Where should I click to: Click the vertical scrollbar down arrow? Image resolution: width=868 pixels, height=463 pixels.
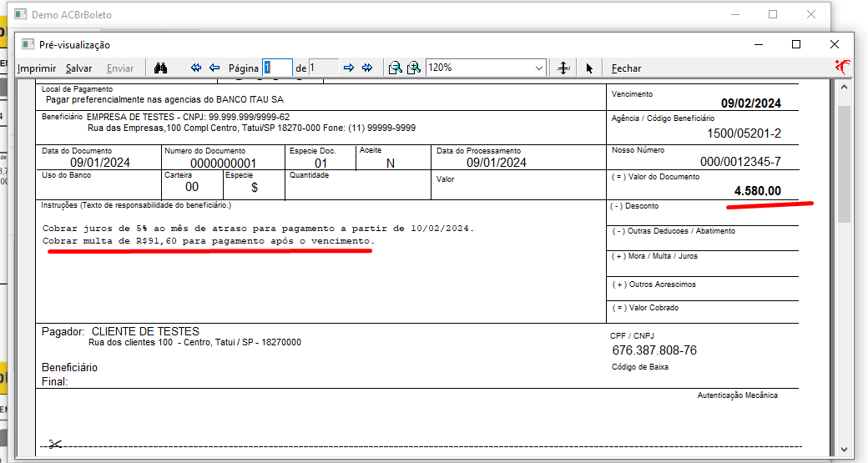tap(844, 450)
